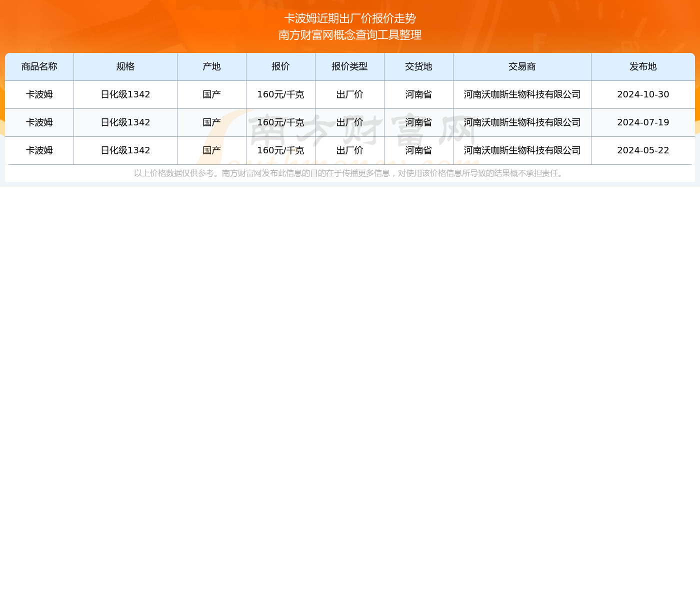The image size is (700, 602).
Task: Click 卡波姆 in the 2024-07-19 row
Action: tap(39, 122)
